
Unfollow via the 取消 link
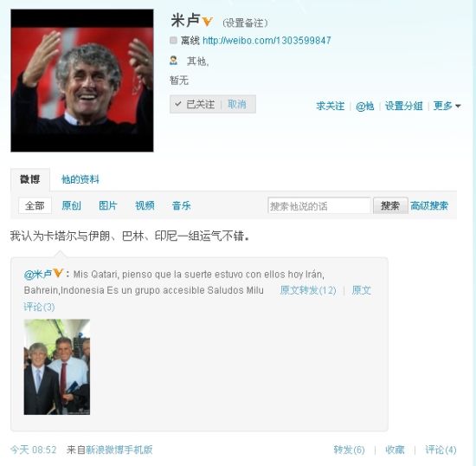click(237, 104)
